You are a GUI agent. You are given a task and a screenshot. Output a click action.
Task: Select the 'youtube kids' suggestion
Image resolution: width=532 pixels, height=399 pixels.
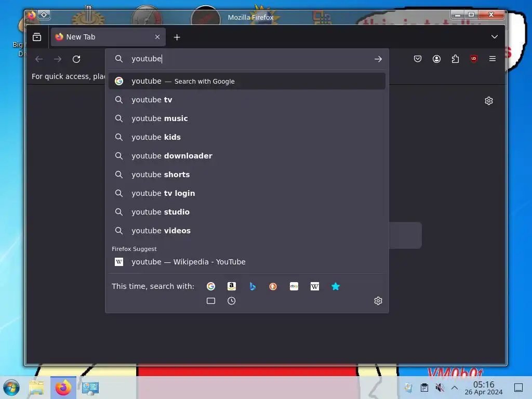coord(247,137)
